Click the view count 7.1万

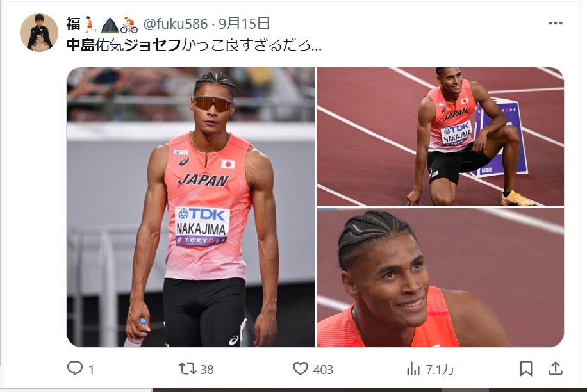coord(440,370)
